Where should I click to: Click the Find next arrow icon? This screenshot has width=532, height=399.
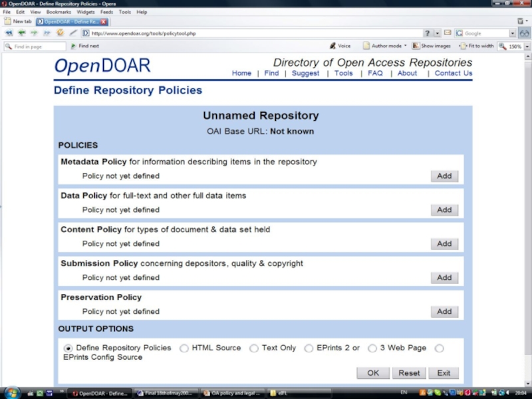click(73, 46)
